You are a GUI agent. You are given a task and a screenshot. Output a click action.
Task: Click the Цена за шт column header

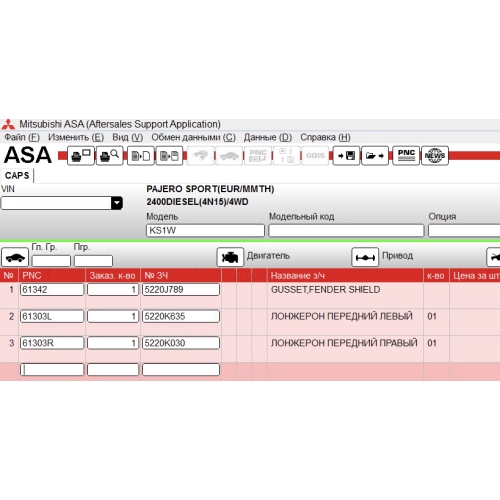click(x=475, y=276)
